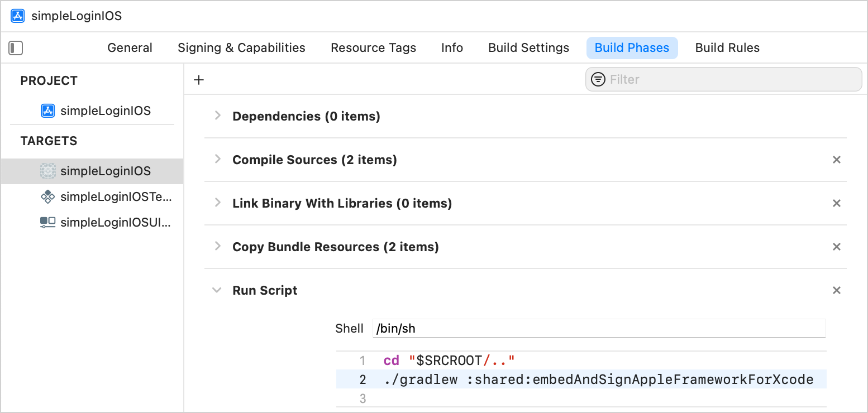Screen dimensions: 868x413
Task: Remove the Link Binary With Libraries phase
Action: [836, 203]
